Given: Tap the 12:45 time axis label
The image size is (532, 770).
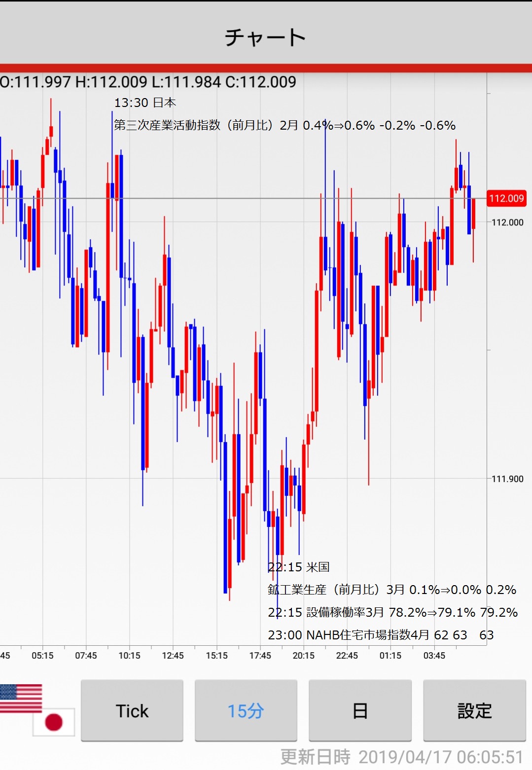Looking at the screenshot, I should pyautogui.click(x=173, y=656).
